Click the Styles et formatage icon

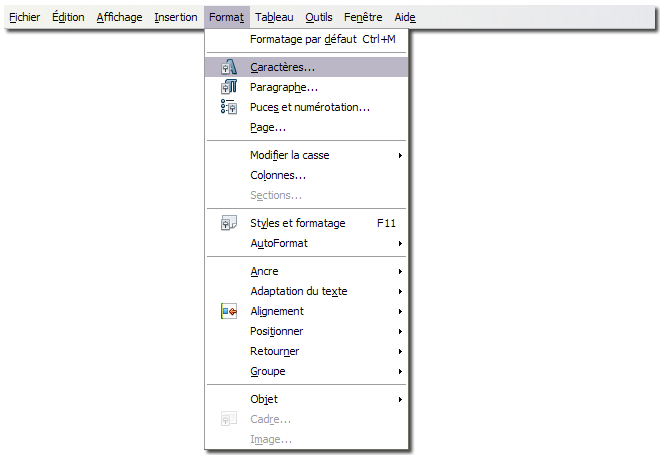click(229, 223)
